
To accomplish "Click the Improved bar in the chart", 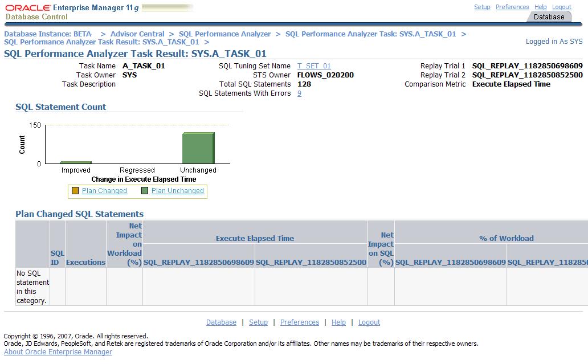I will coord(75,162).
